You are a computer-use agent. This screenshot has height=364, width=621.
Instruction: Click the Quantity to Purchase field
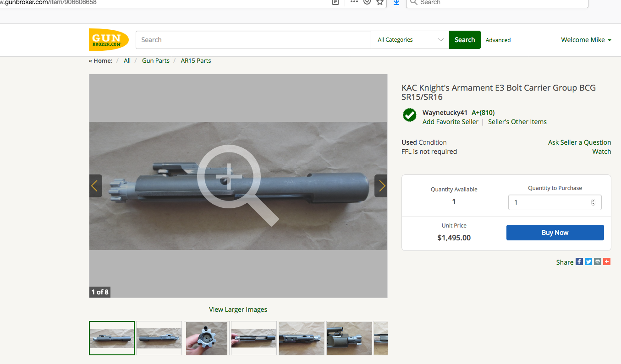tap(555, 202)
